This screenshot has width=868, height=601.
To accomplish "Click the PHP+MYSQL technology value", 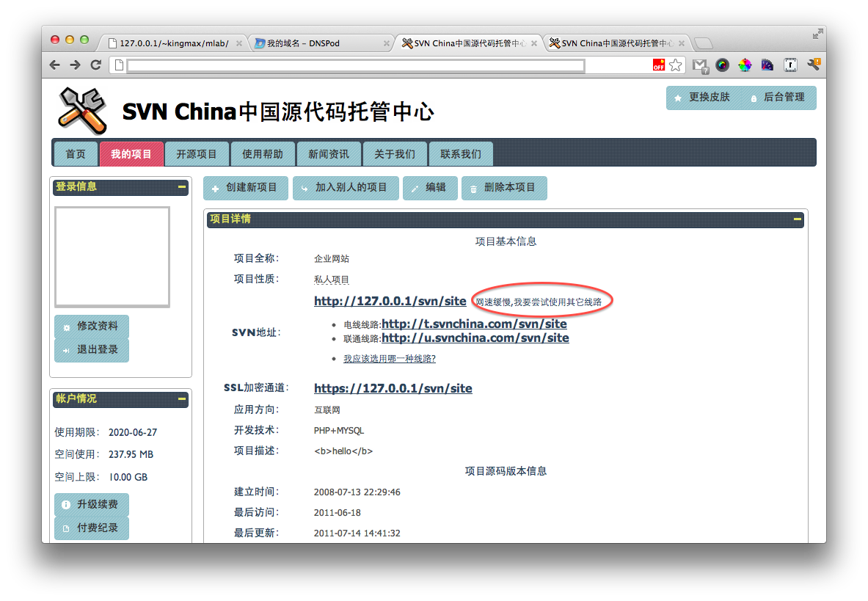I will [x=339, y=431].
